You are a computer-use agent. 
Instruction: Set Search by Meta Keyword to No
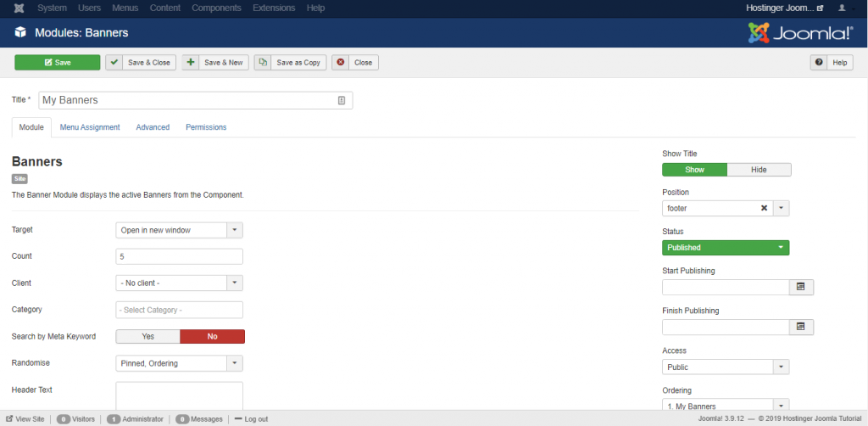(x=213, y=336)
